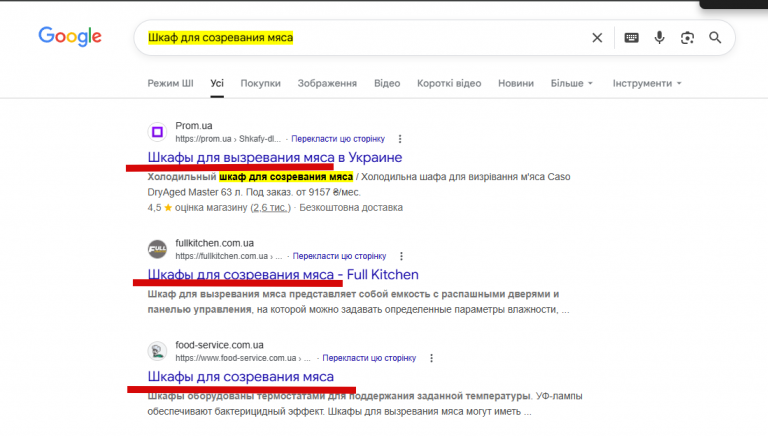The image size is (768, 437).
Task: Click the https://www.food-service.com.ua URL breadcrumb
Action: click(x=243, y=358)
